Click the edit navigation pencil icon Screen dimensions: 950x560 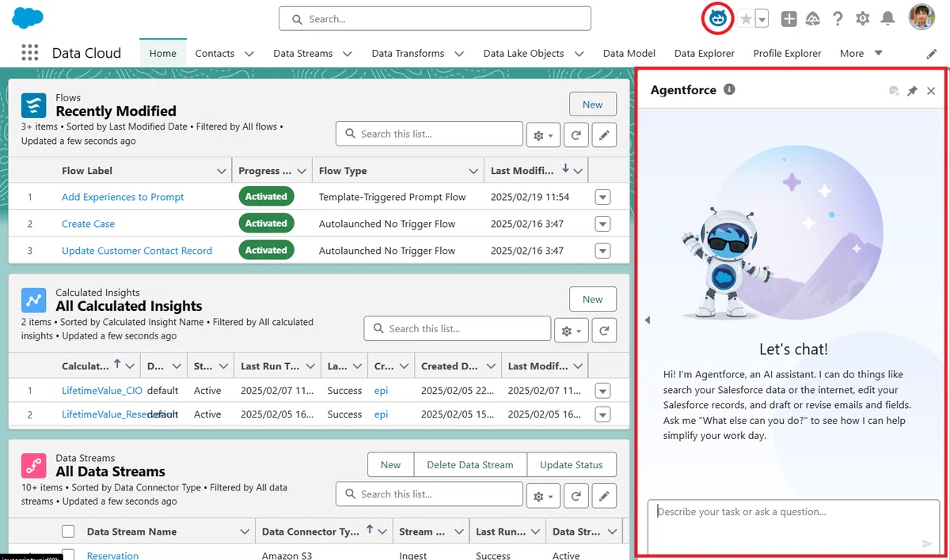[x=932, y=54]
